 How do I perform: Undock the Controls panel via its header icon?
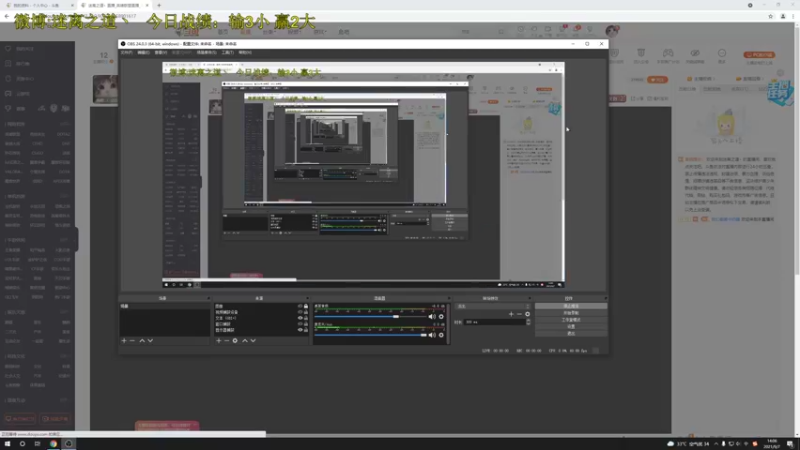coord(605,298)
